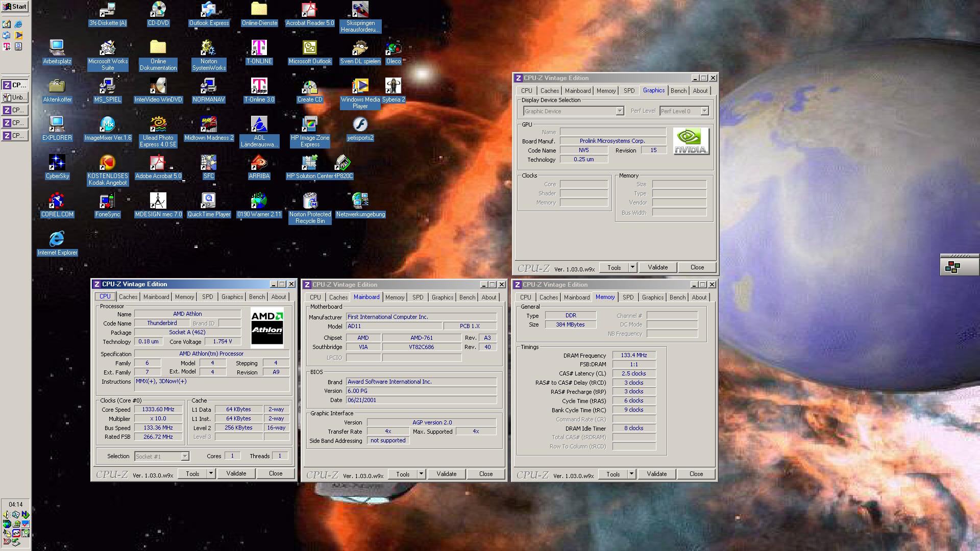Open the Adobe Acrobat 5.0 shortcut
The height and width of the screenshot is (551, 980).
pos(158,163)
